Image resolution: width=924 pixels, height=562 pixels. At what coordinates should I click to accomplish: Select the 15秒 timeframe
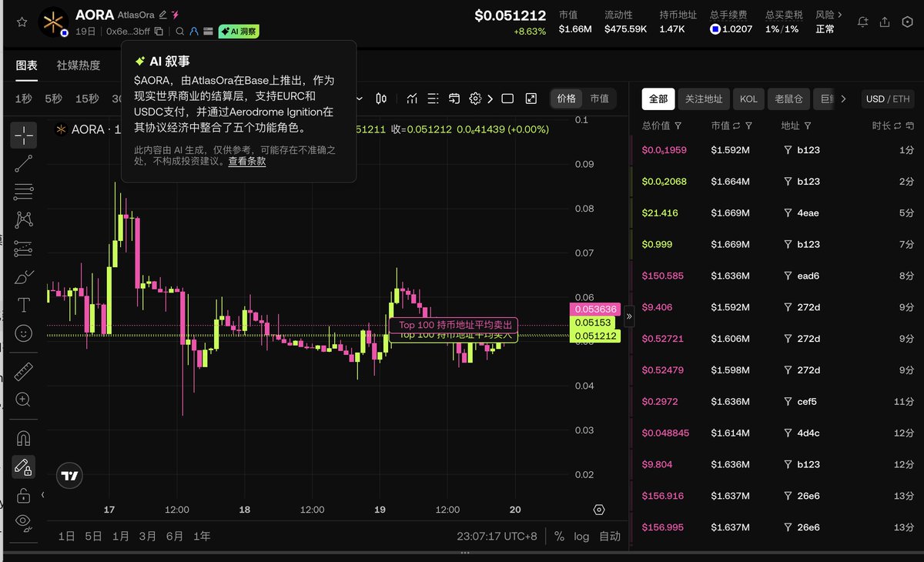87,99
